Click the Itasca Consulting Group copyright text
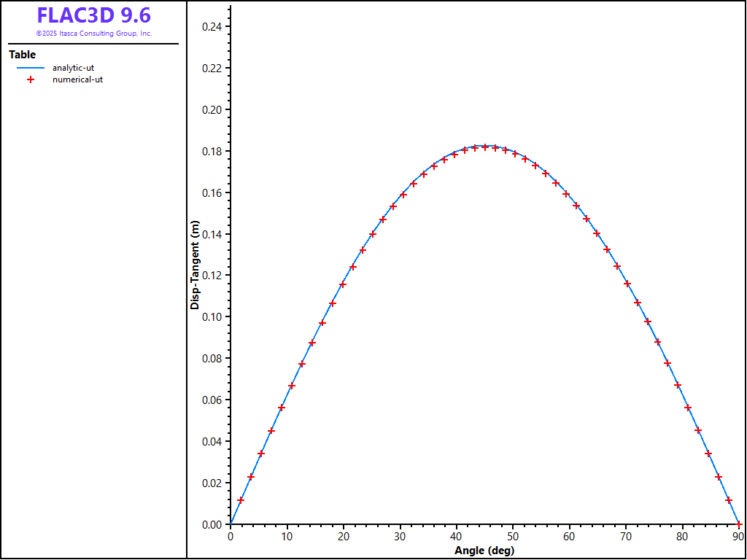 click(93, 34)
